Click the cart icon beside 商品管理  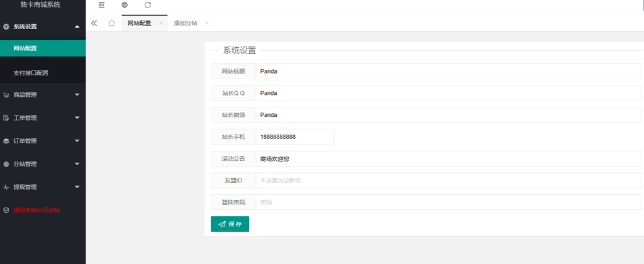coord(6,95)
